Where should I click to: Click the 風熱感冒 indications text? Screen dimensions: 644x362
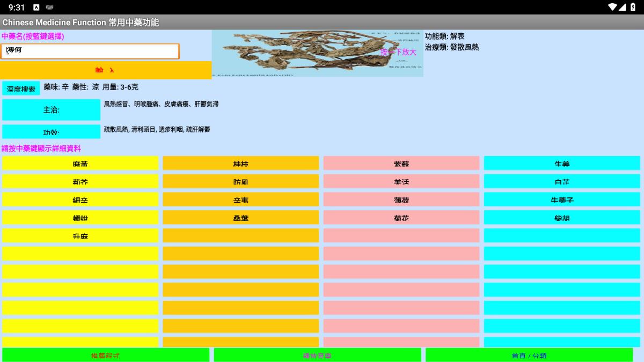[x=161, y=104]
